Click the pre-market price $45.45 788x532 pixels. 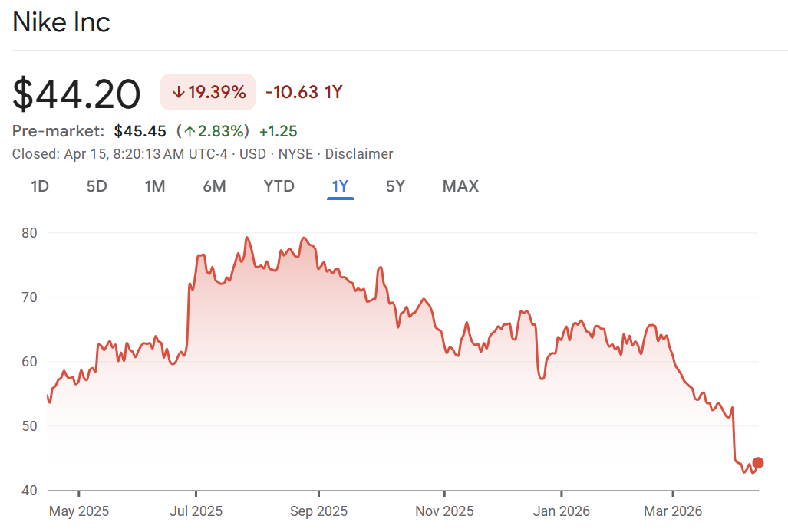140,131
